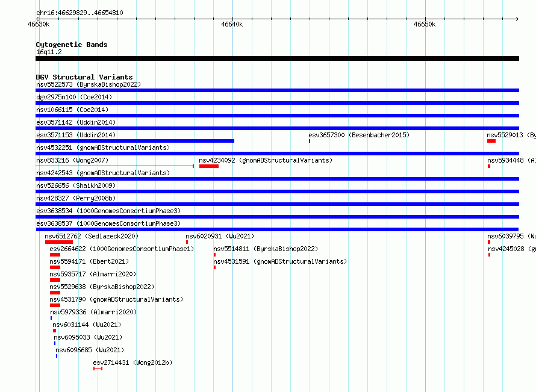Image resolution: width=536 pixels, height=392 pixels.
Task: Click the black 16q11.2 cytogenetic band bar
Action: (x=277, y=58)
